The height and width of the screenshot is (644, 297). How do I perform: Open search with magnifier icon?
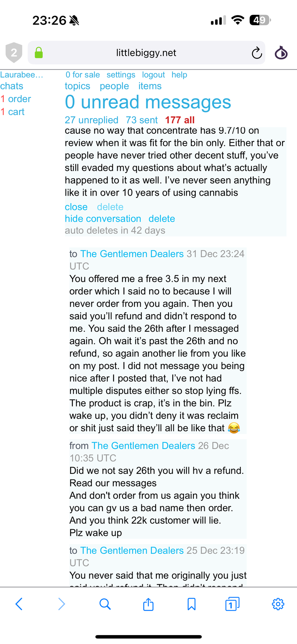pos(105,604)
